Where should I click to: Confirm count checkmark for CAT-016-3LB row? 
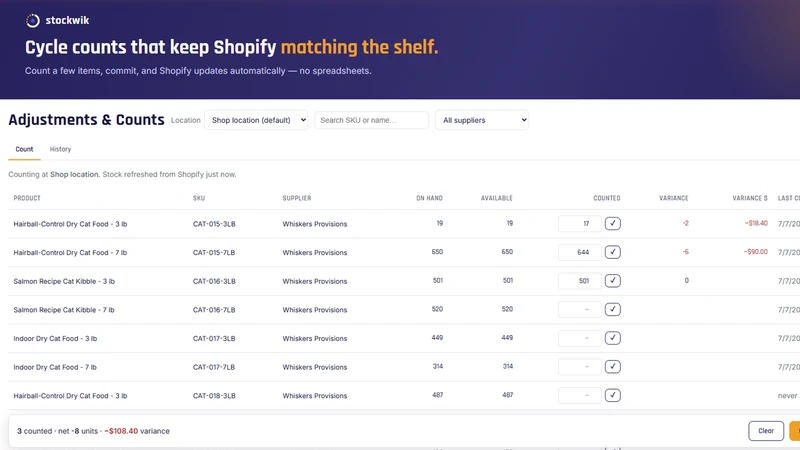[x=613, y=281]
